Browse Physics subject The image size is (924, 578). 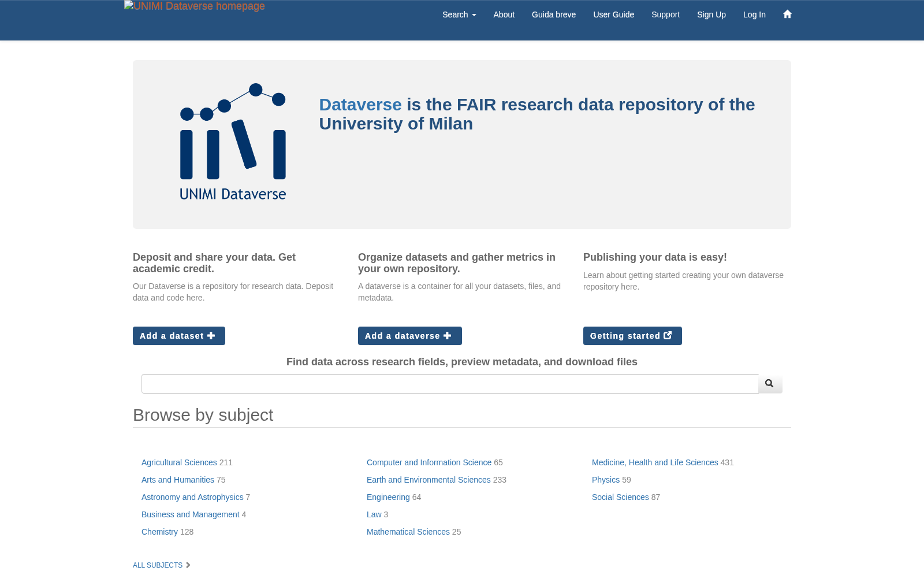(x=606, y=480)
